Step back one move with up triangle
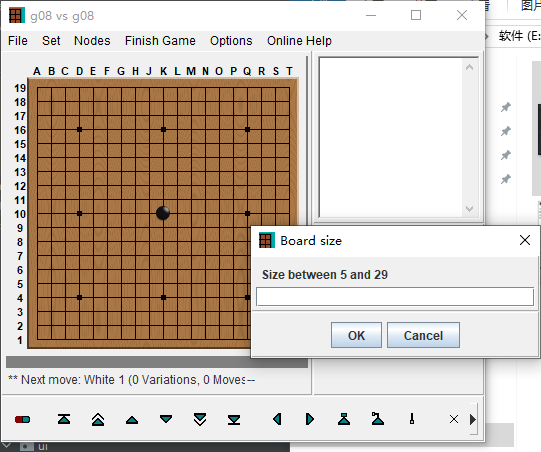 [132, 420]
